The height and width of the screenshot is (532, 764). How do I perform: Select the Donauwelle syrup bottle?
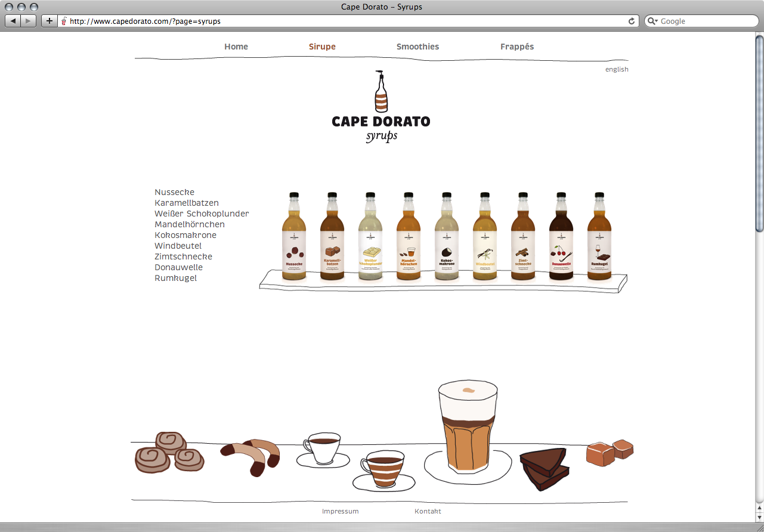(561, 236)
